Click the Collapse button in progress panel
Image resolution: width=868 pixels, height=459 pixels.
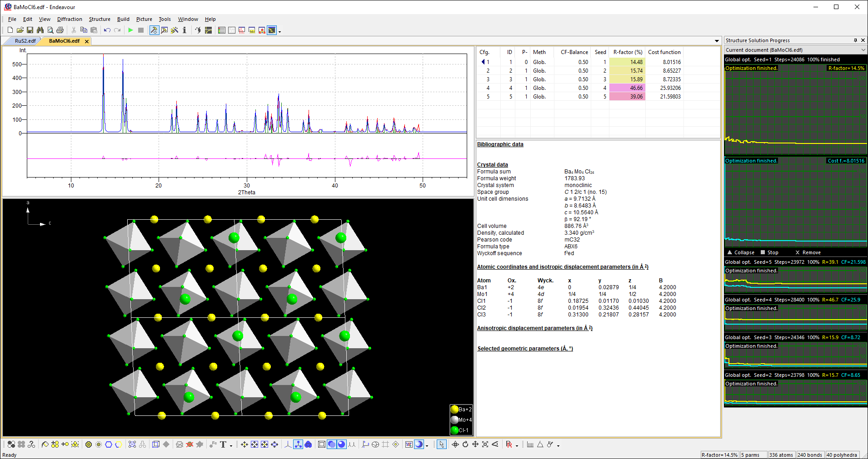741,252
